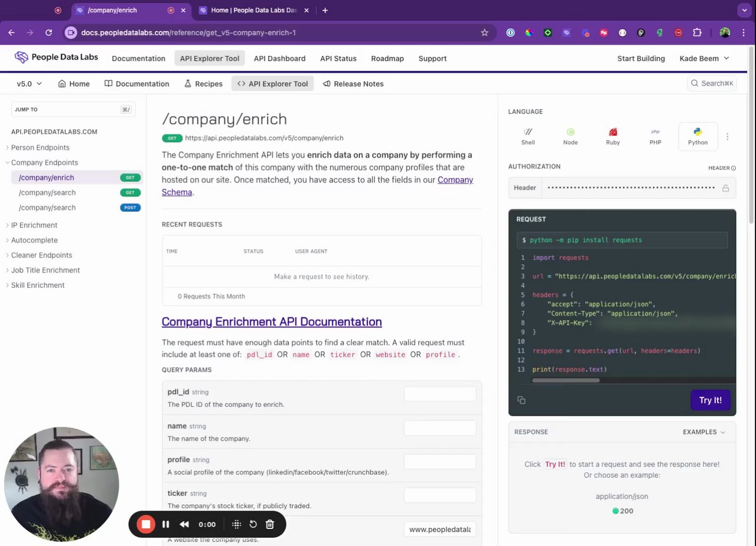Expand the IP Enrichment section
Image resolution: width=756 pixels, height=546 pixels.
(34, 225)
